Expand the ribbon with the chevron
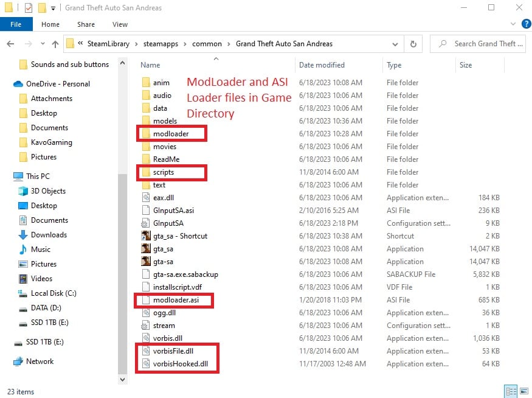The image size is (532, 398). (513, 24)
